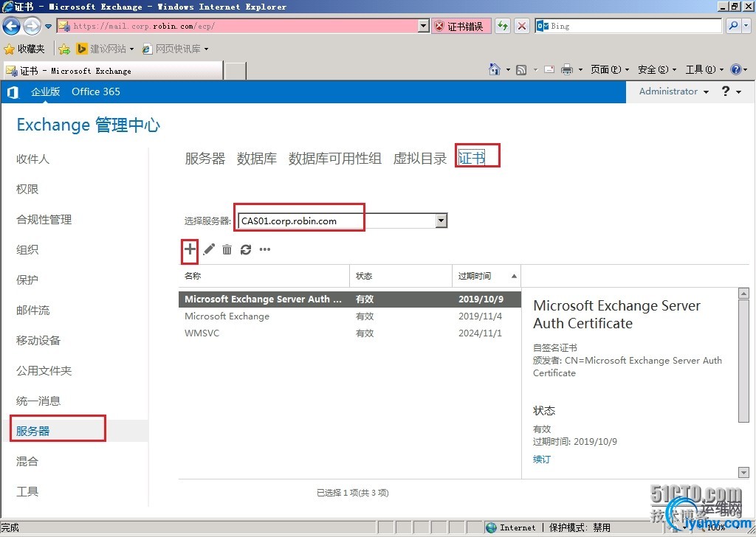Switch to the 数据库可用性组 tab

pos(334,158)
